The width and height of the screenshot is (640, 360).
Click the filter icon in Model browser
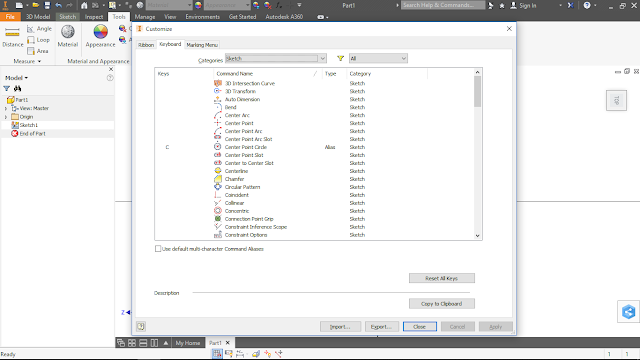(x=7, y=89)
